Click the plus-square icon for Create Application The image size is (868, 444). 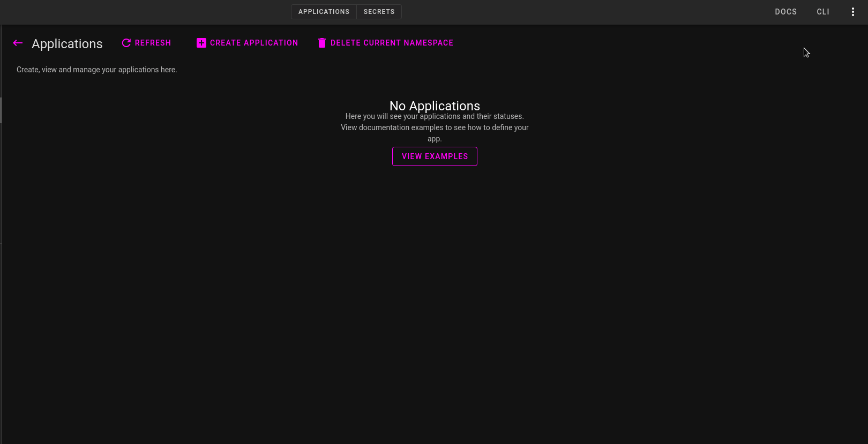pyautogui.click(x=201, y=43)
